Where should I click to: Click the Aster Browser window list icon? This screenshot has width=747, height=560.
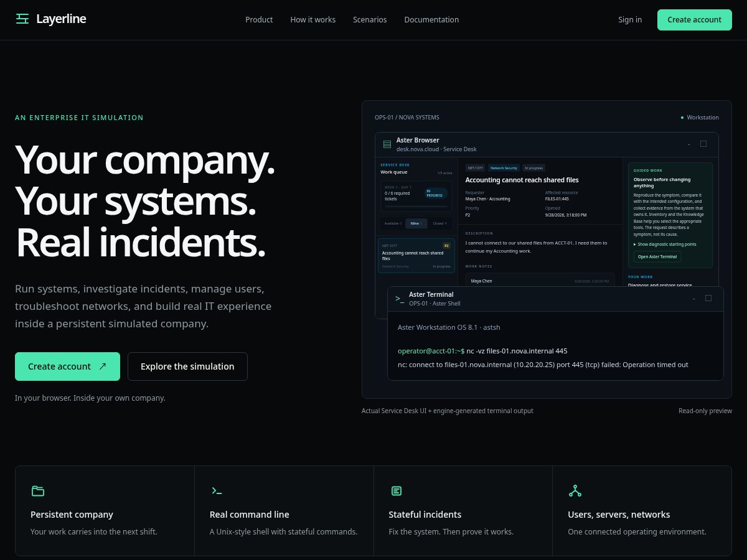[x=387, y=144]
